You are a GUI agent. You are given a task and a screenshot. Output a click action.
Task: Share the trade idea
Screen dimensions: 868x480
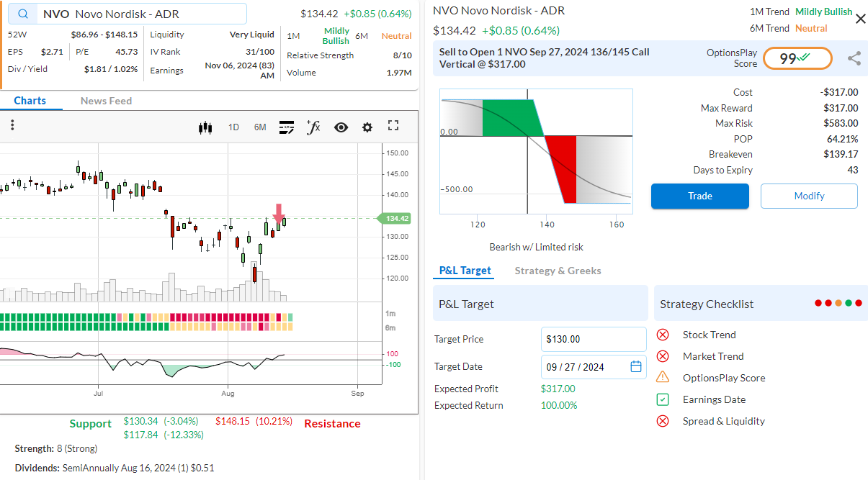[x=854, y=59]
